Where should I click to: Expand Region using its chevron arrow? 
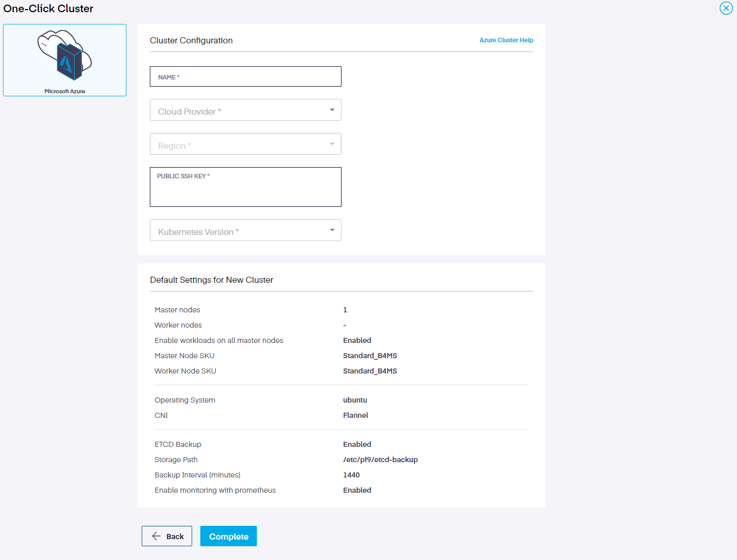point(332,144)
